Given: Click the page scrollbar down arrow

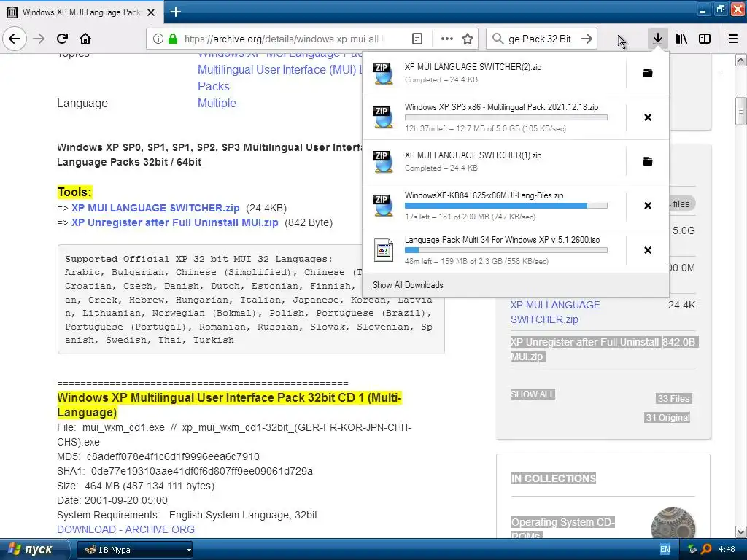Looking at the screenshot, I should pyautogui.click(x=741, y=532).
